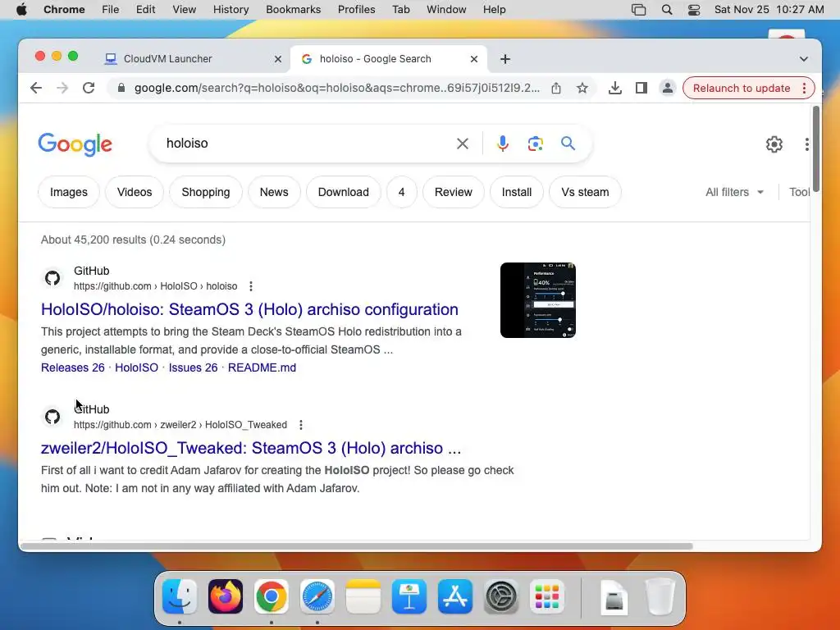Filter results by News
840x630 pixels.
274,192
